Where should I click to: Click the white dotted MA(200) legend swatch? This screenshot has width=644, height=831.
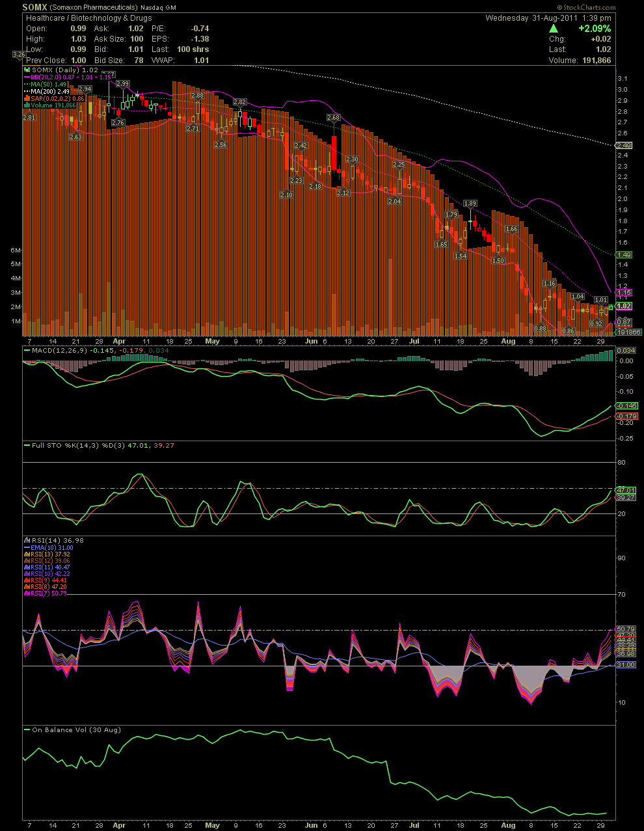(27, 91)
